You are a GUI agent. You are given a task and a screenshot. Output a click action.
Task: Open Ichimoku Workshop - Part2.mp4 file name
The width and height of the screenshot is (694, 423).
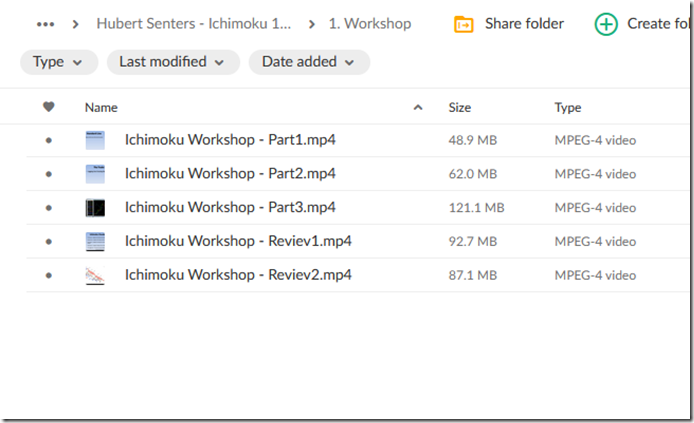pos(230,174)
